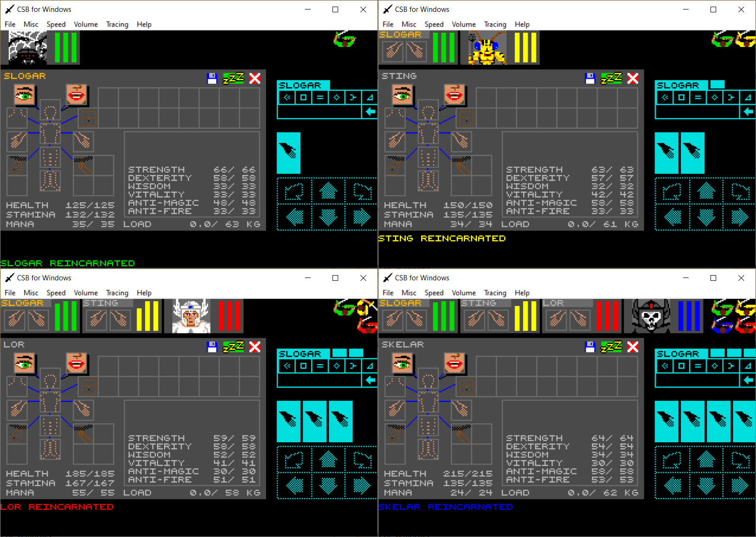756x537 pixels.
Task: Open the Help menu in the STING sheet window
Action: (522, 24)
